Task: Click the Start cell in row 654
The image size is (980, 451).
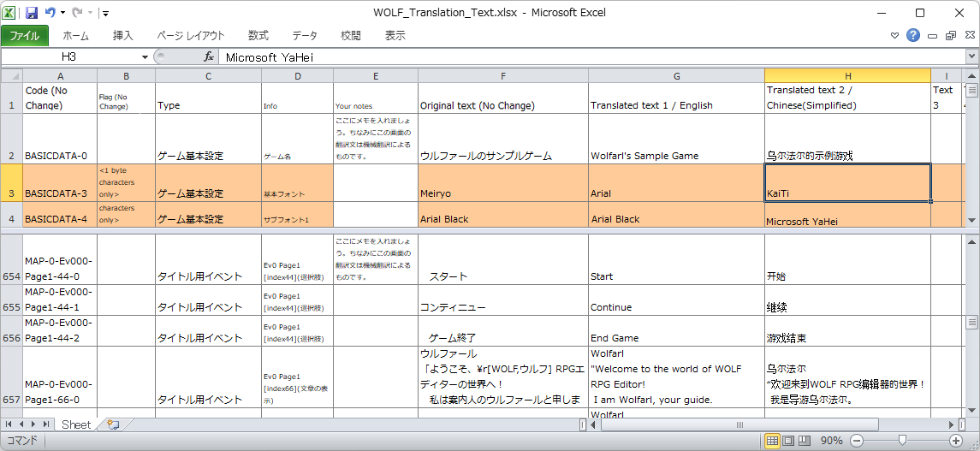Action: pyautogui.click(x=676, y=260)
